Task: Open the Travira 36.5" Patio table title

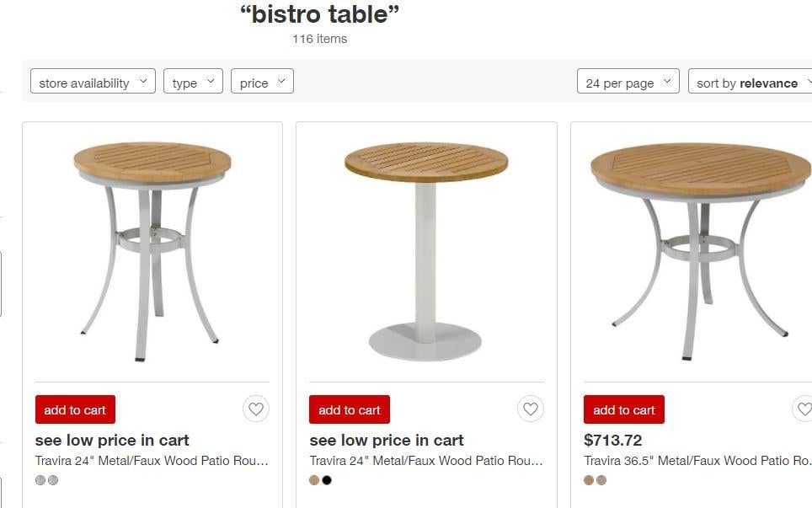Action: pyautogui.click(x=697, y=461)
